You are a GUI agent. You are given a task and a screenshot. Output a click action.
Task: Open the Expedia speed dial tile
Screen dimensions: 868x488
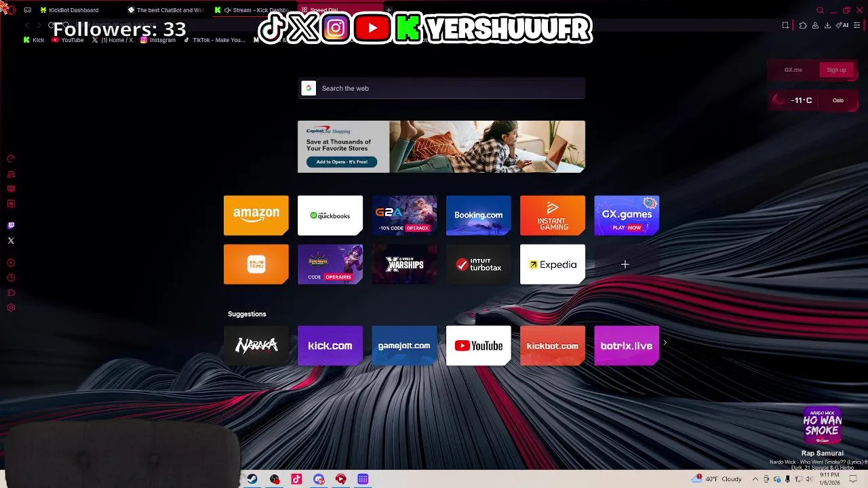coord(553,264)
